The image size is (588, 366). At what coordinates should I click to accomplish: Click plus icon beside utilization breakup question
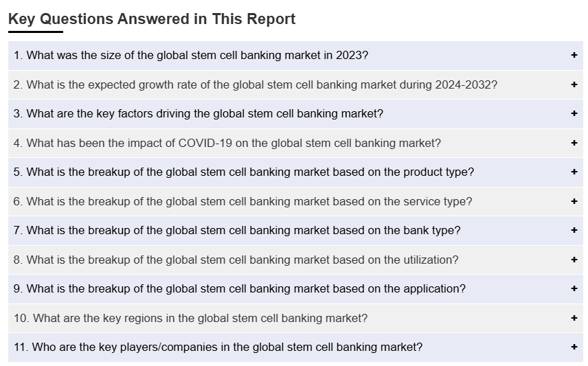tap(574, 260)
